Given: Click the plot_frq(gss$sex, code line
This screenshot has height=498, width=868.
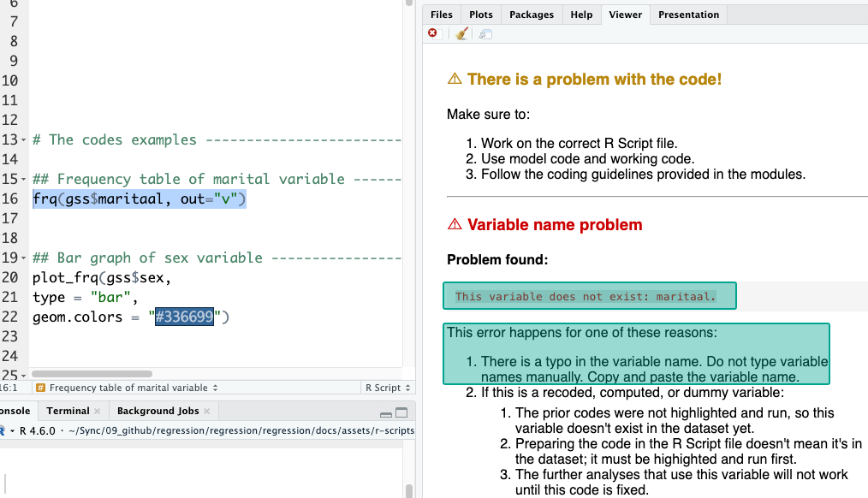Looking at the screenshot, I should 102,278.
